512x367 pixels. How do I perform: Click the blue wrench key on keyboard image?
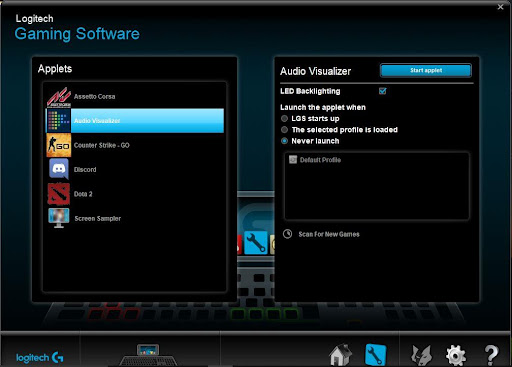click(x=256, y=242)
